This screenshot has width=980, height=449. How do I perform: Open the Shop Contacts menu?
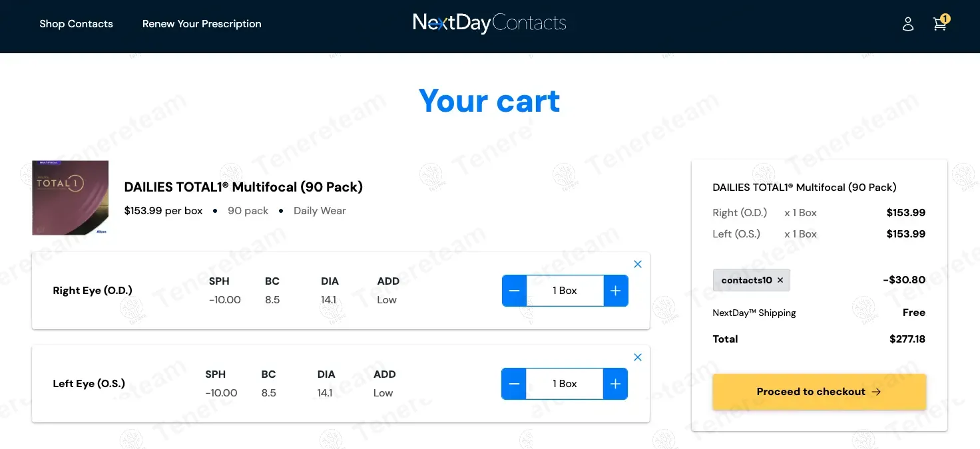point(76,24)
